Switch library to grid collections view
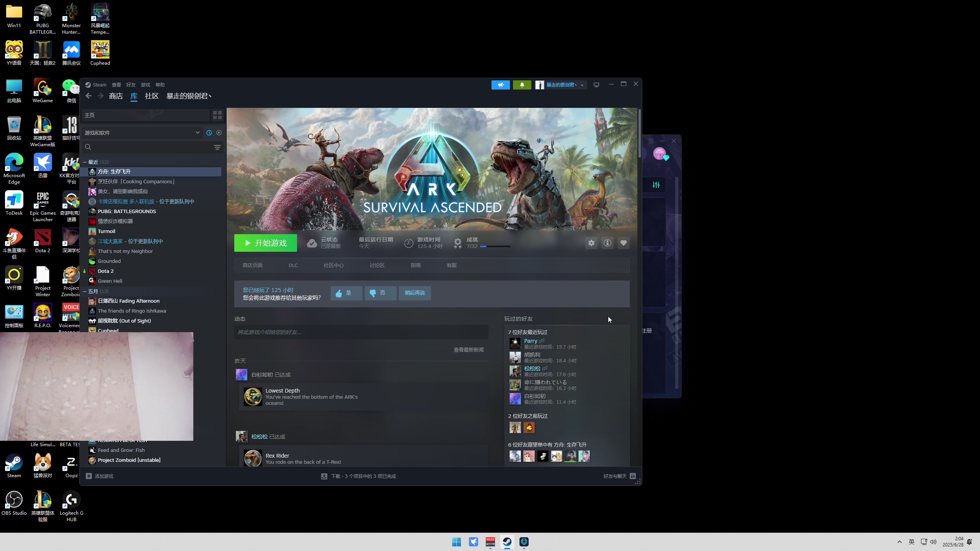The width and height of the screenshot is (980, 551). tap(217, 115)
